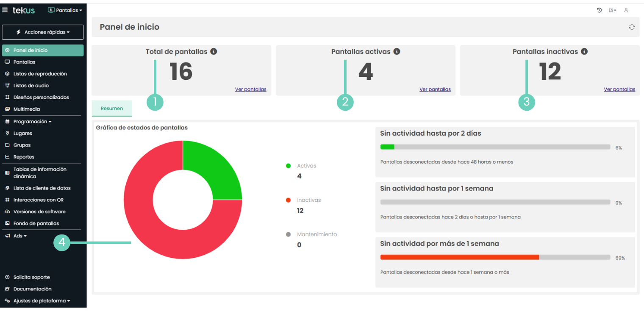Click the refresh icon in panel header
The width and height of the screenshot is (644, 318).
[x=632, y=27]
